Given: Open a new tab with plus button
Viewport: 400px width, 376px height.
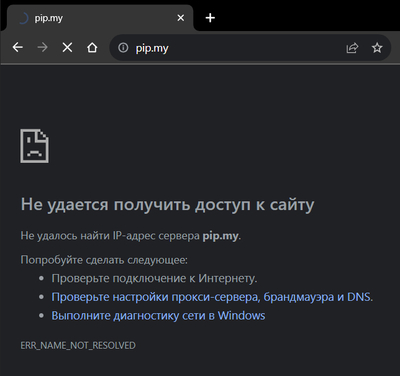Looking at the screenshot, I should [210, 18].
